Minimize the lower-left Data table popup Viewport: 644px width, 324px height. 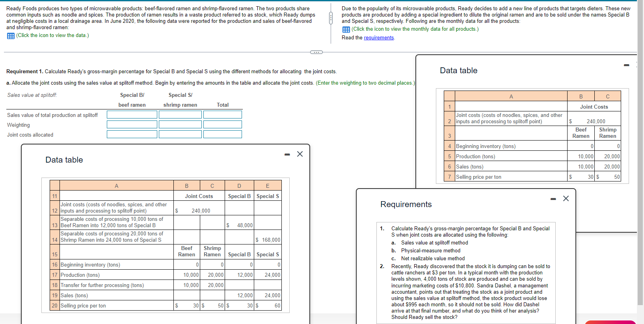(287, 154)
